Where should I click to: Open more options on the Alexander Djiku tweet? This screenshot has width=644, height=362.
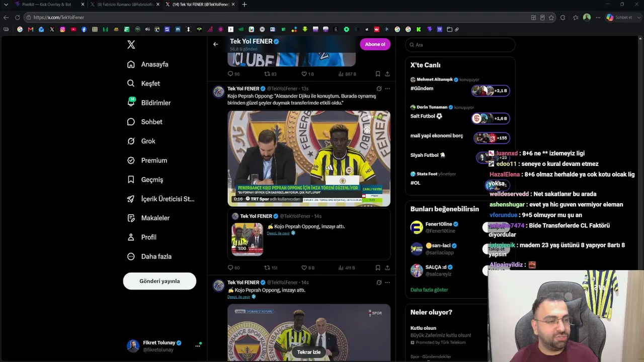tap(387, 88)
